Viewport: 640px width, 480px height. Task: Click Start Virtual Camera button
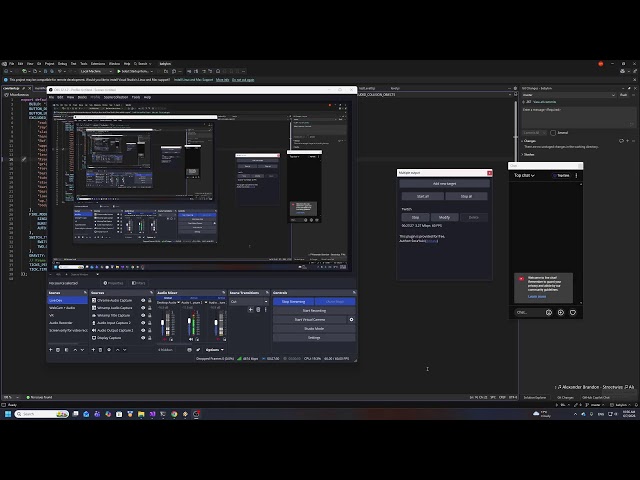(310, 320)
